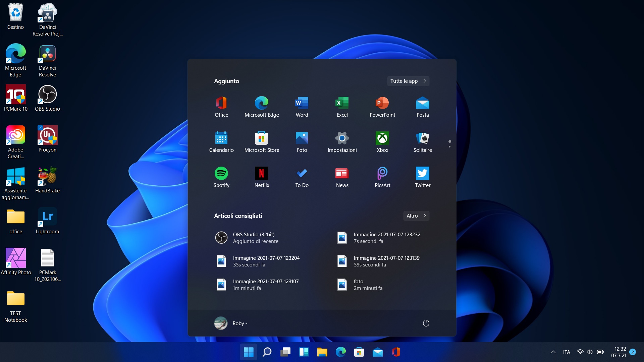Open Wi-Fi network status in tray
This screenshot has height=362, width=644.
pos(580,352)
